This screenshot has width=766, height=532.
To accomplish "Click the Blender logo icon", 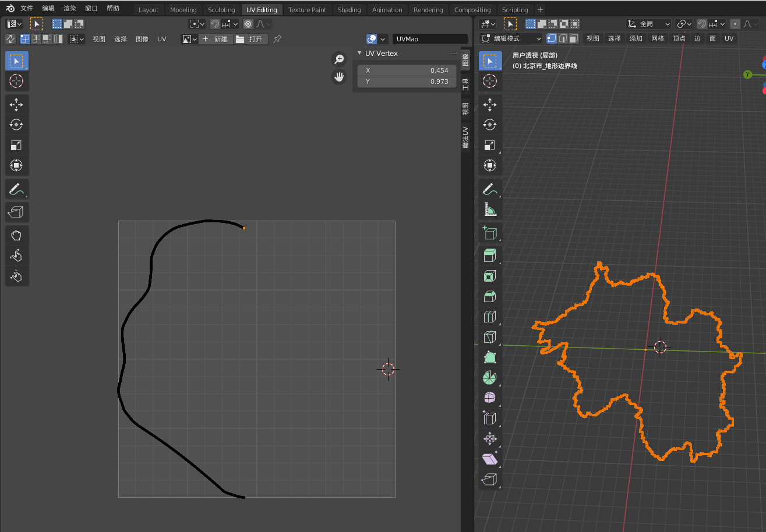I will point(10,9).
